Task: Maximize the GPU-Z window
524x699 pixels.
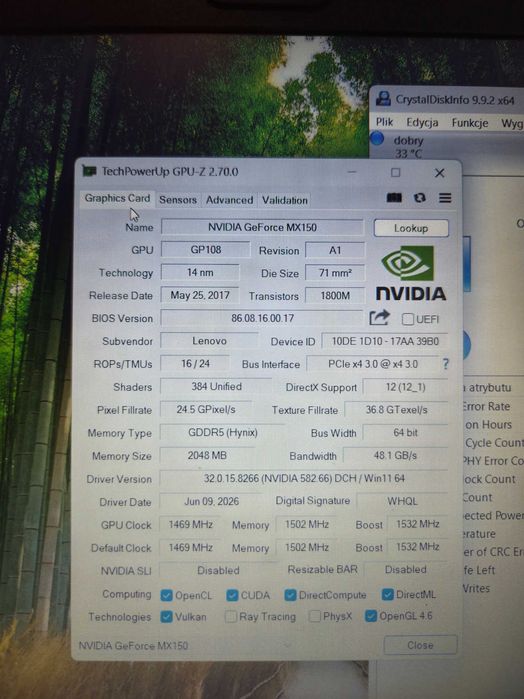Action: [x=395, y=172]
